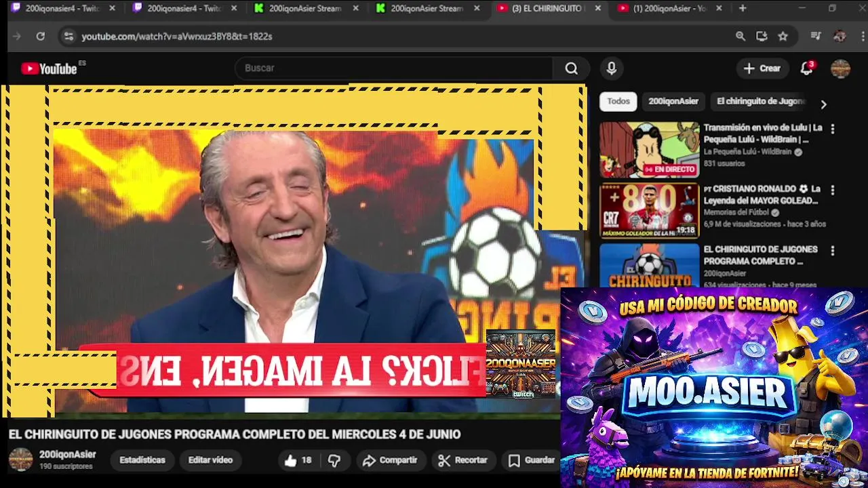Click 'La Pequeña Lulú - WildBrain' channel name

747,152
